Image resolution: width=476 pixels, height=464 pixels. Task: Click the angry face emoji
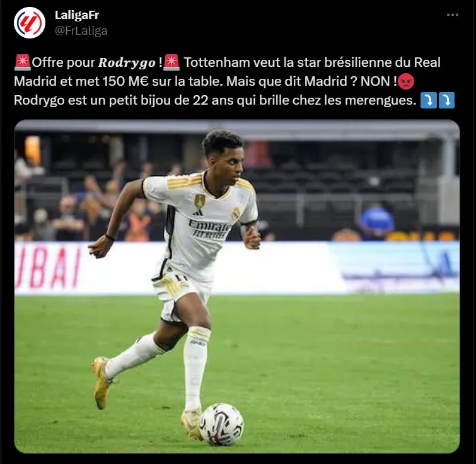click(406, 81)
